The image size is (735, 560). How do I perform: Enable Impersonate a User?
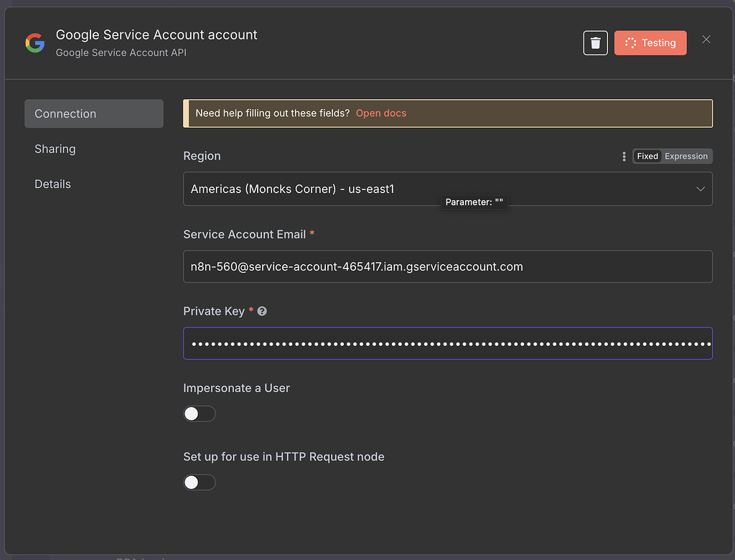click(x=199, y=414)
